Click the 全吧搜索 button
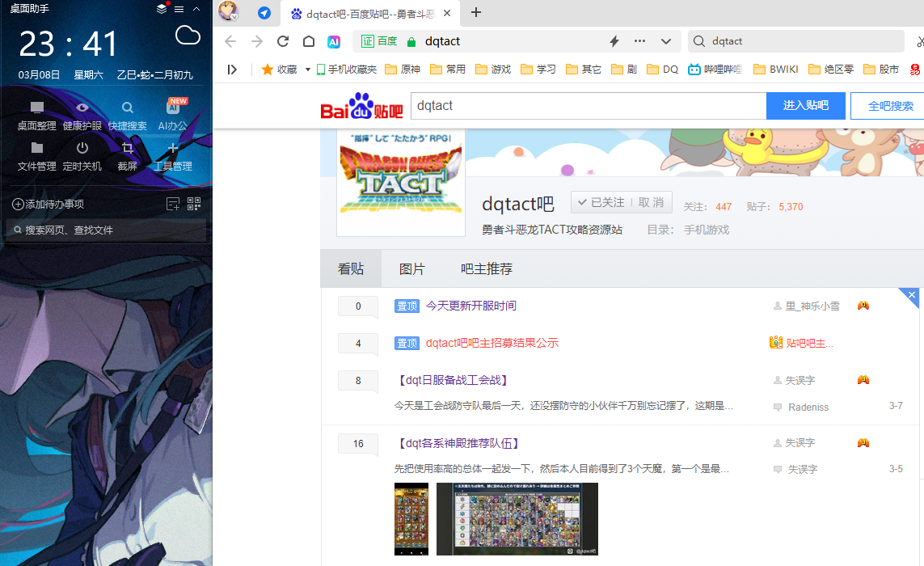Viewport: 924px width, 566px height. pyautogui.click(x=889, y=106)
